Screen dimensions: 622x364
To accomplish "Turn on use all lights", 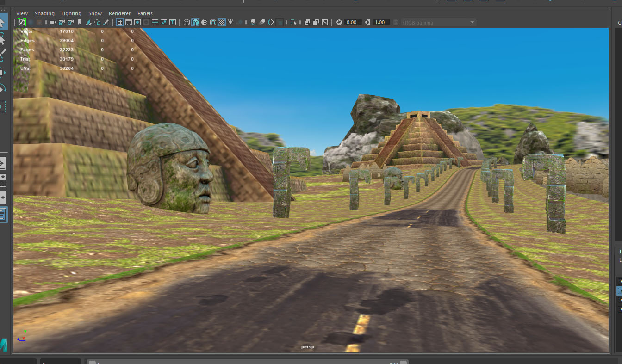I will tap(230, 22).
